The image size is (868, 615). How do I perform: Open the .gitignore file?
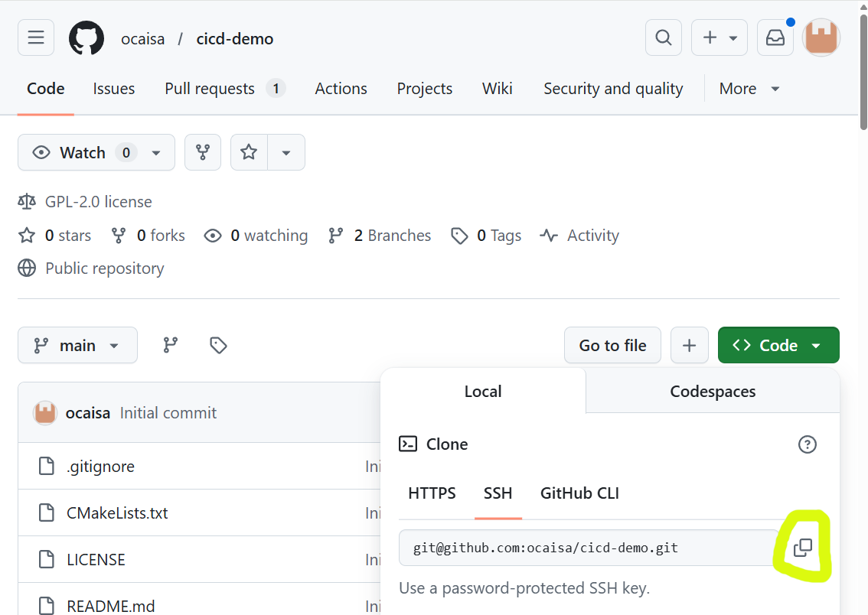[101, 467]
